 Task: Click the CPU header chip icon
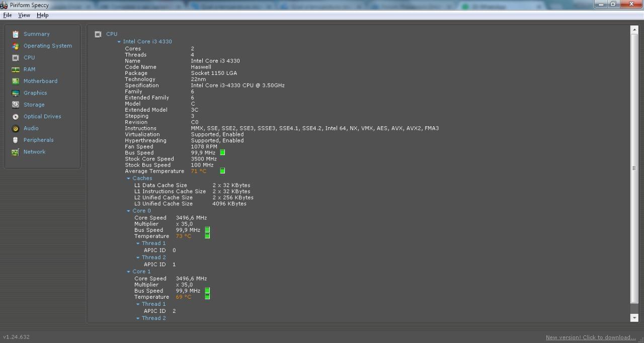point(98,34)
